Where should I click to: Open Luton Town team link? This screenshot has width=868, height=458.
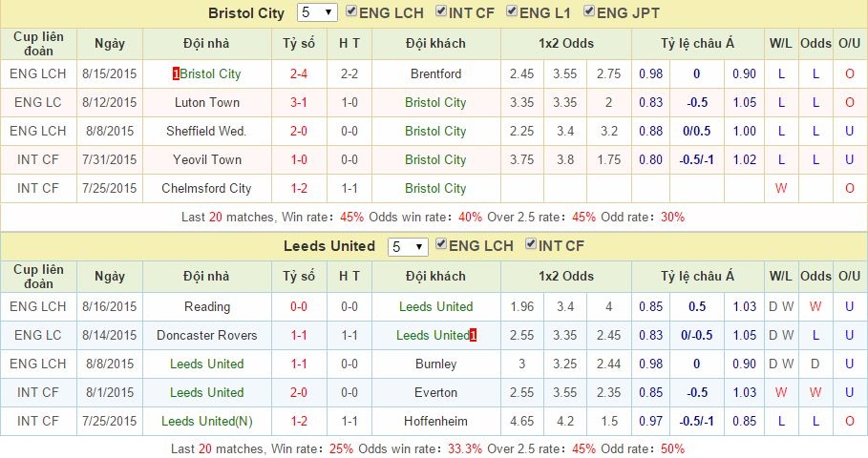click(207, 102)
